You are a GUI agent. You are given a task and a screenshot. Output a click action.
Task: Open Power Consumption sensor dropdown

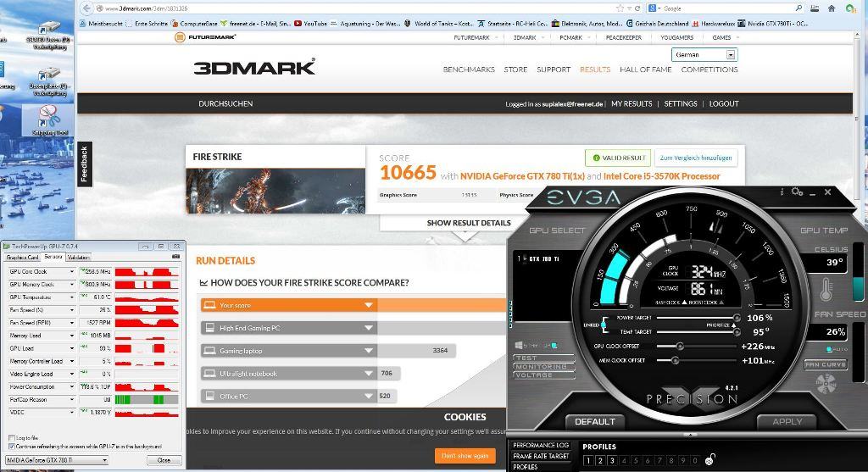pyautogui.click(x=71, y=386)
